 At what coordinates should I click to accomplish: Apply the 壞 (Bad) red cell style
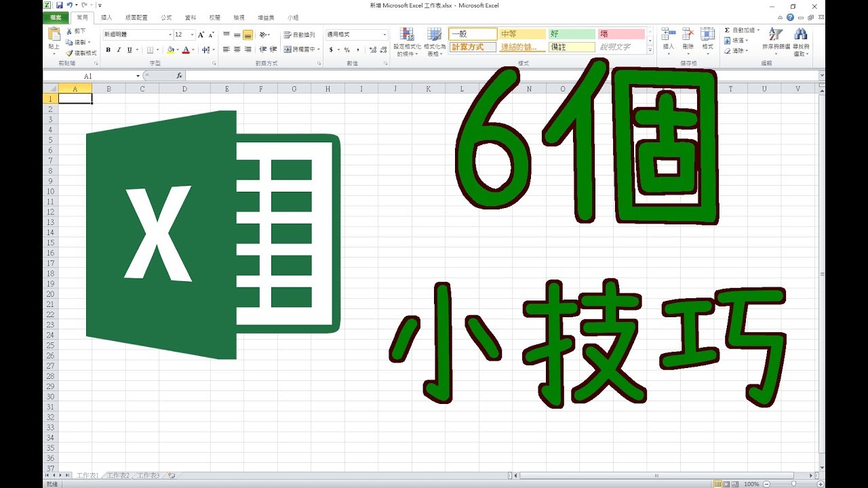pos(621,34)
